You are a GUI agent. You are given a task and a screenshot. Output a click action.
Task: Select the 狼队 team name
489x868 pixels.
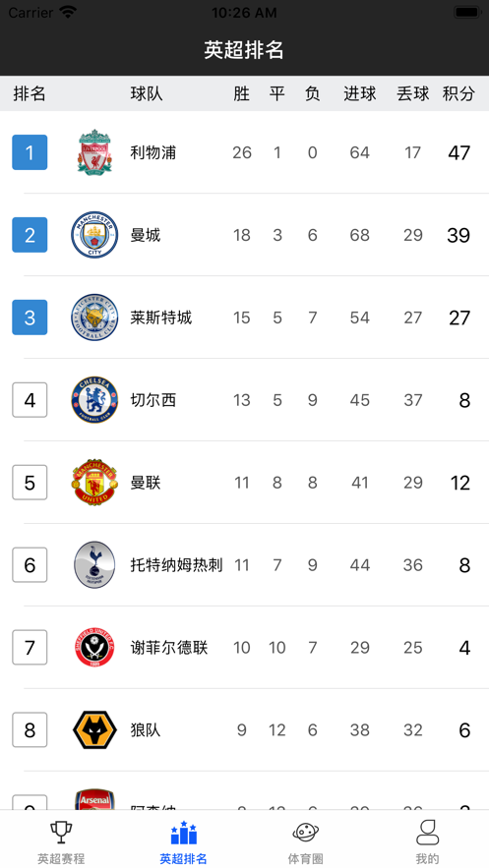click(x=145, y=729)
